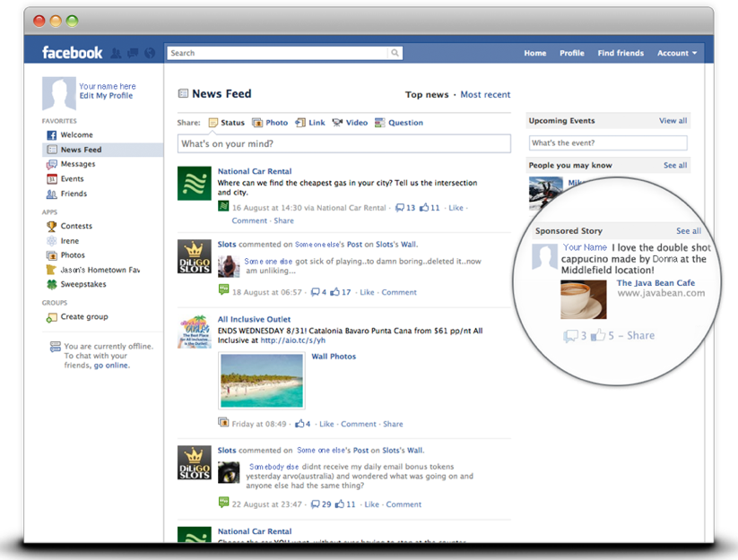This screenshot has height=560, width=738.
Task: Click the comment bubble icon on National Car Rental post
Action: pyautogui.click(x=400, y=207)
